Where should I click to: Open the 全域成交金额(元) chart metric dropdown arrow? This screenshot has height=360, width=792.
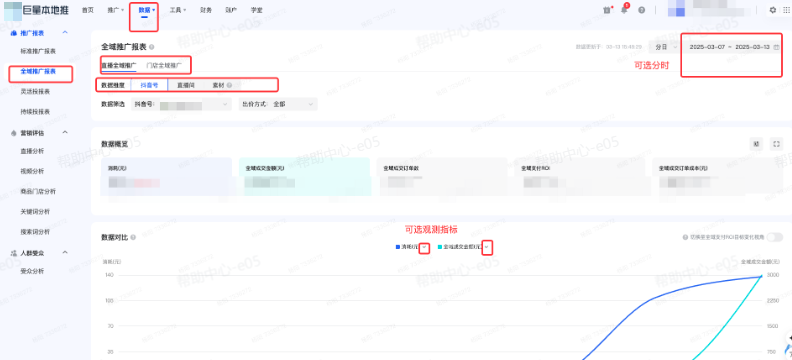click(486, 247)
